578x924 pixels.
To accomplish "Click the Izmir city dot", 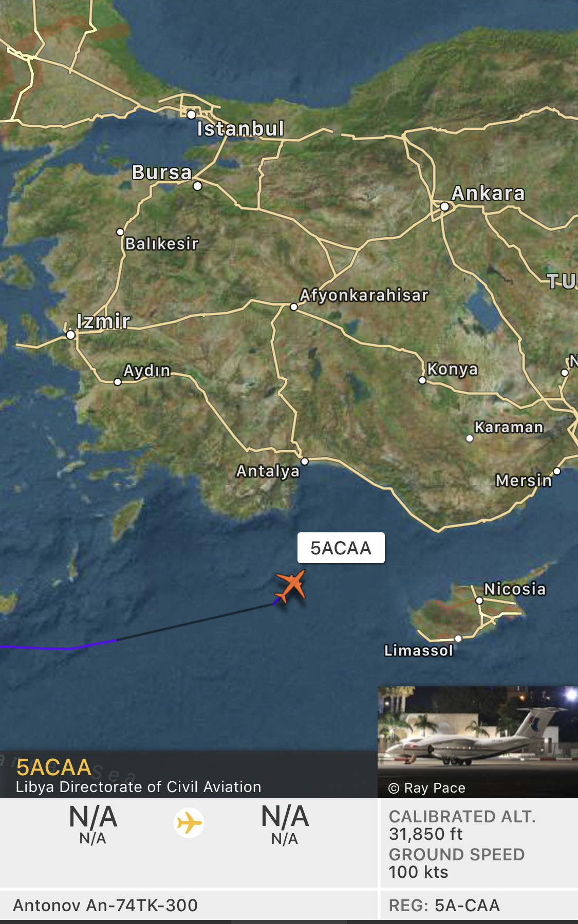I will point(70,335).
